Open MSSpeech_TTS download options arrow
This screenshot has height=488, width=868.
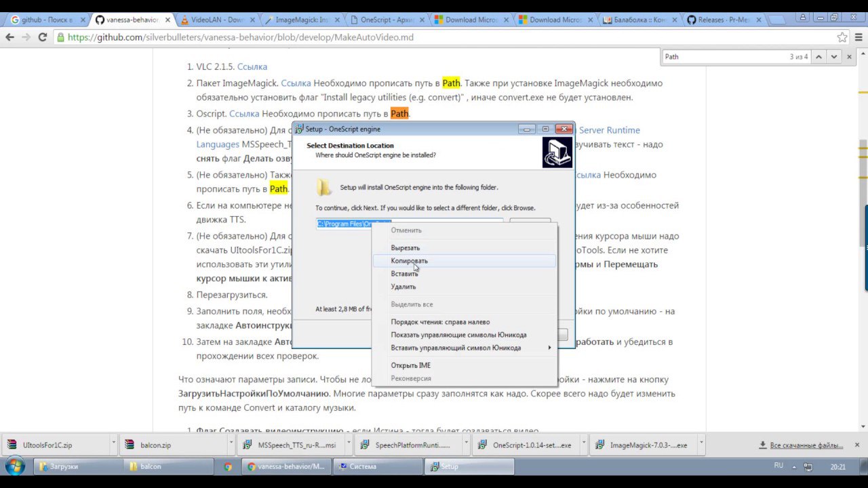pyautogui.click(x=349, y=445)
